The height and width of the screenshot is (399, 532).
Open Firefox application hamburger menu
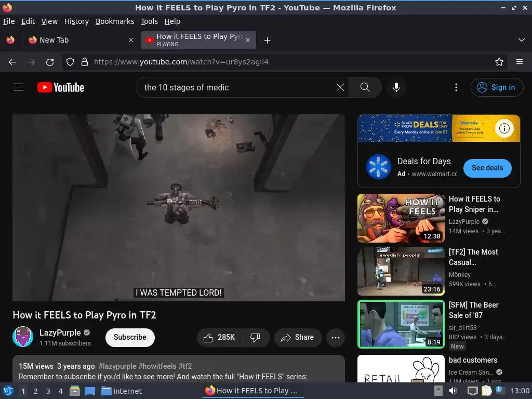click(x=520, y=62)
